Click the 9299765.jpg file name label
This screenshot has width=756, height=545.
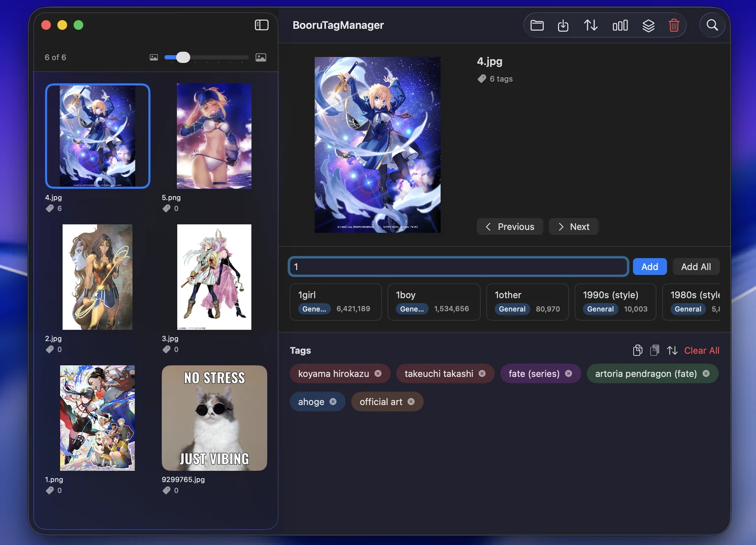(x=183, y=480)
